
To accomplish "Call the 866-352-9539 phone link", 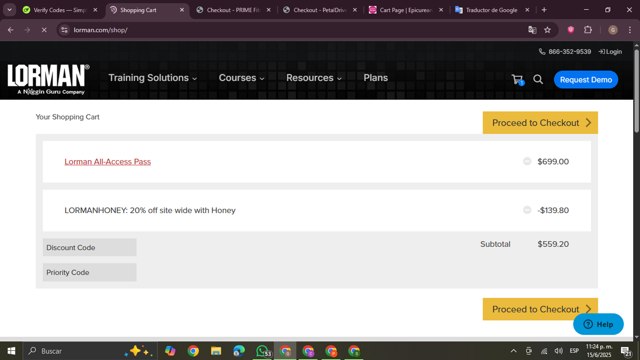I will tap(565, 51).
